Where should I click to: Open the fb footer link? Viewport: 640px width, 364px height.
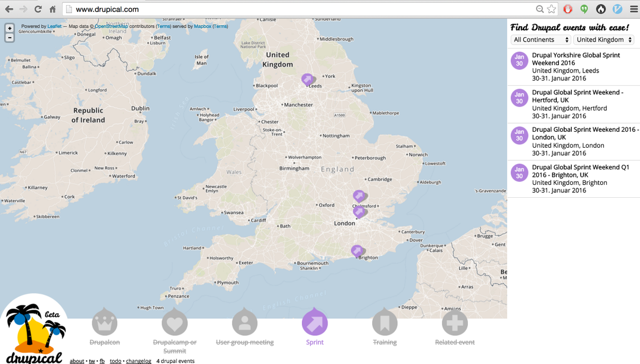coord(102,361)
